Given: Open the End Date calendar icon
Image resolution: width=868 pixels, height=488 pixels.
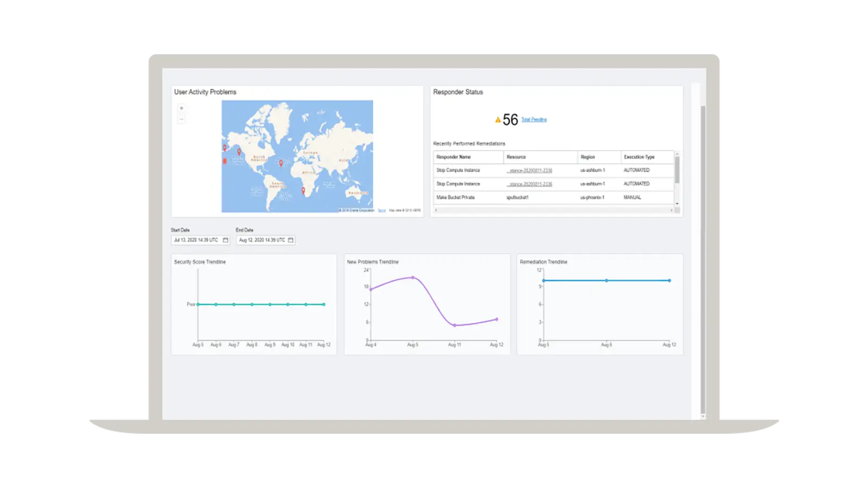Looking at the screenshot, I should click(291, 240).
